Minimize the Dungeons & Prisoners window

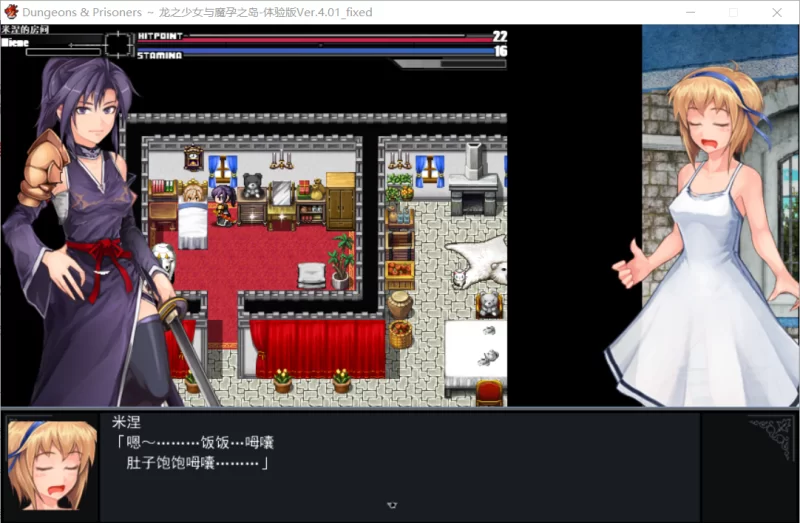[690, 12]
